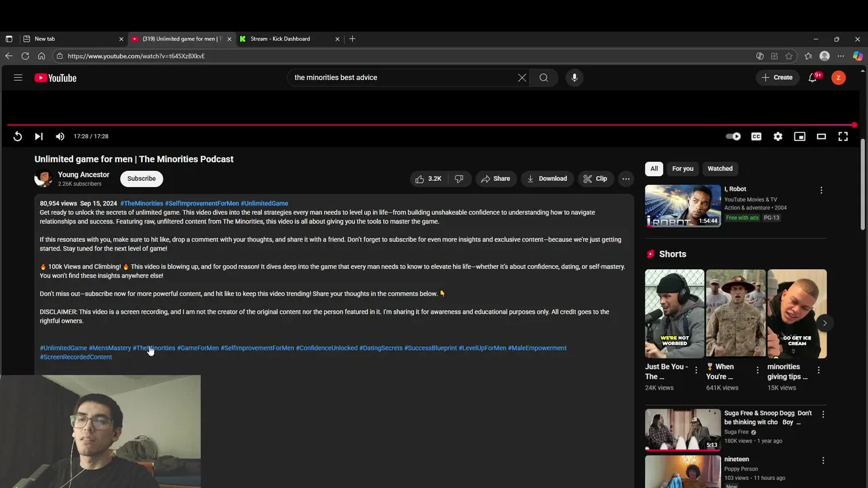Download the video

[x=547, y=179]
